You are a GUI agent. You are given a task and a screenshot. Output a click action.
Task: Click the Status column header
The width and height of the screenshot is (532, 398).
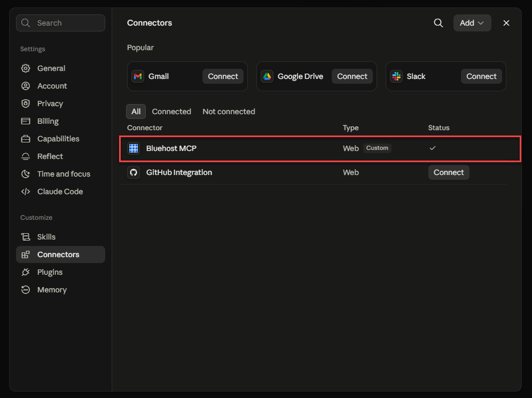pos(439,128)
